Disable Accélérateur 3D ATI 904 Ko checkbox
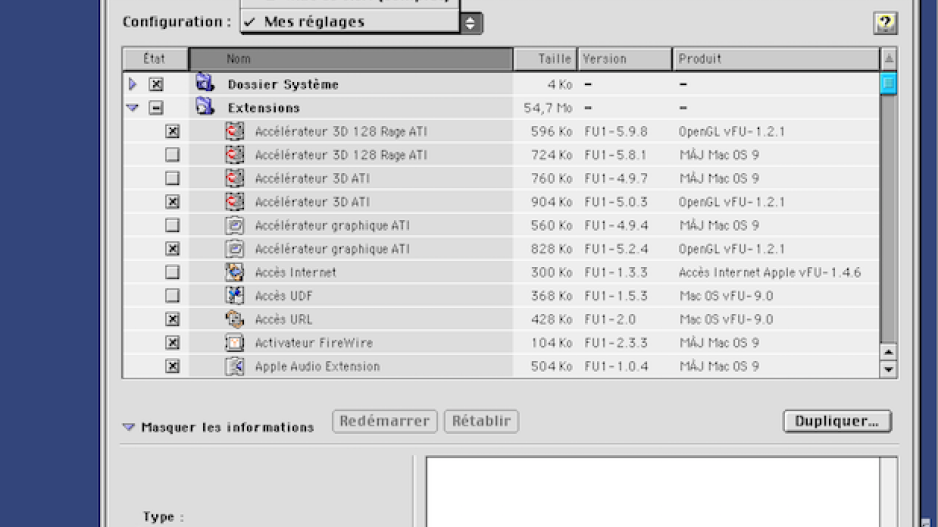Image resolution: width=938 pixels, height=527 pixels. pos(172,202)
